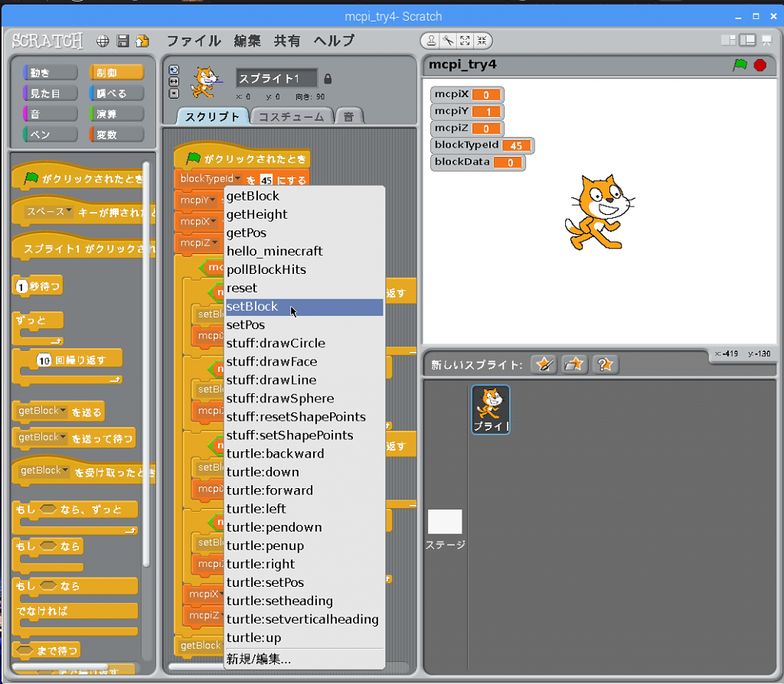The image size is (784, 684).
Task: Select the grow sprite tool
Action: pos(465,41)
